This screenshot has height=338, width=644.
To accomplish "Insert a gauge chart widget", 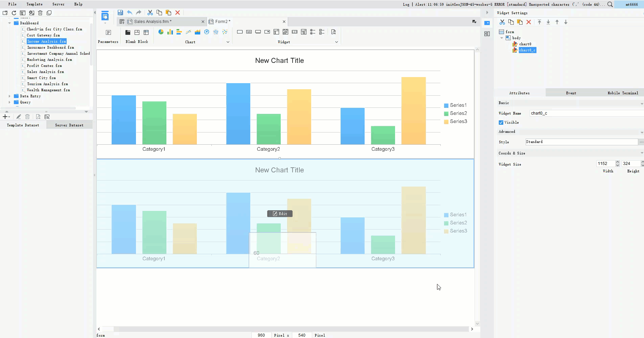I will point(207,32).
